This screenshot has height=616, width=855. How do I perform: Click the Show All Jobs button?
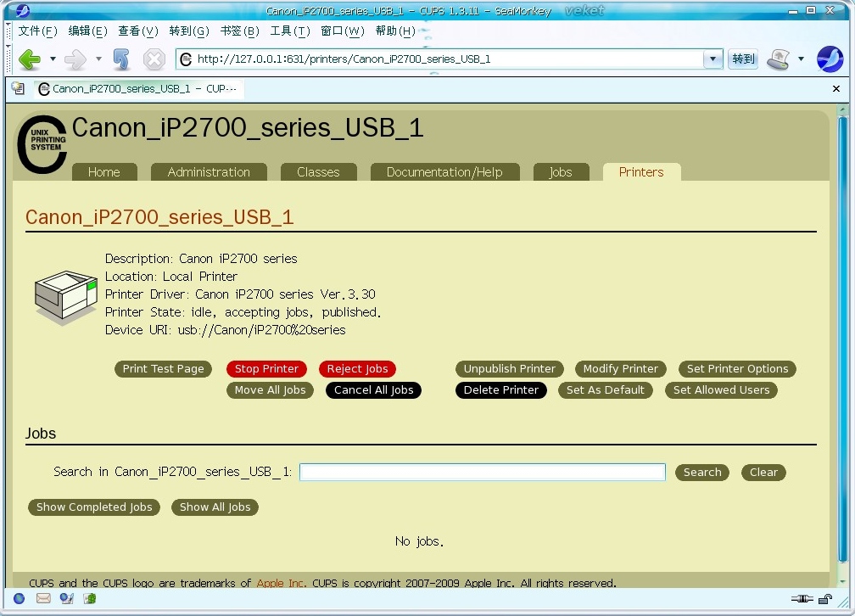215,507
